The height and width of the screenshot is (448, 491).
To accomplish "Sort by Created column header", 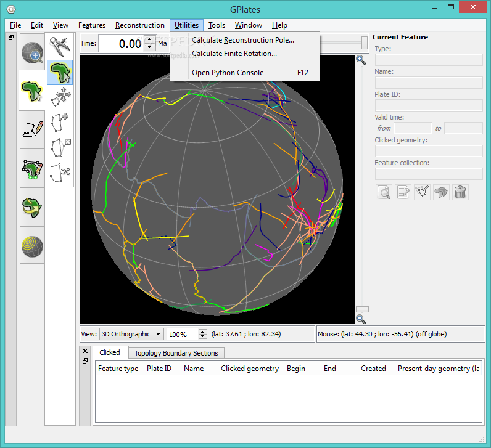I will click(x=376, y=369).
